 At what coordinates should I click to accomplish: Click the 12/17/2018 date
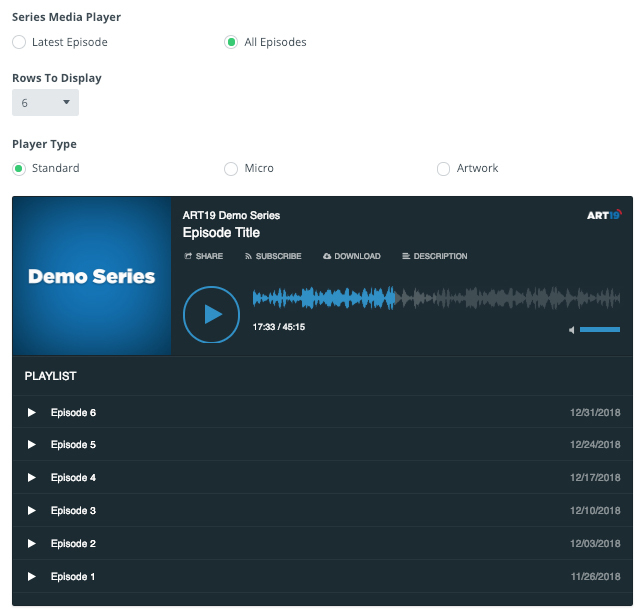click(595, 477)
